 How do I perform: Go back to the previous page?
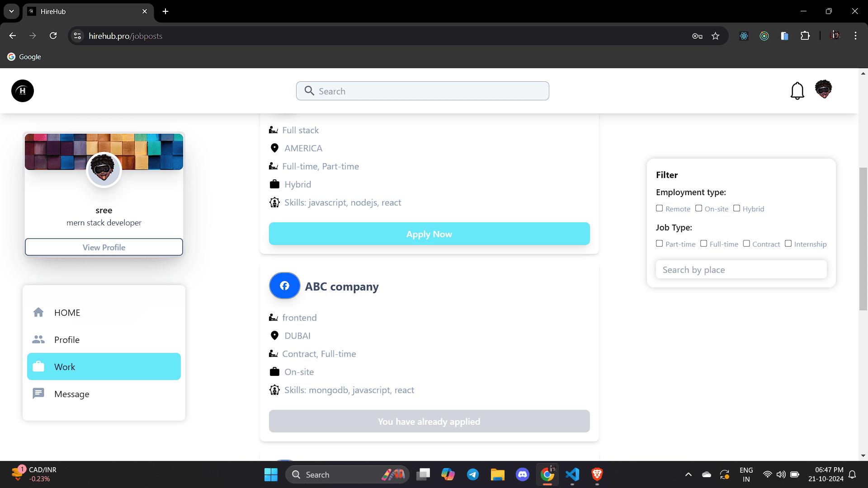click(x=13, y=36)
